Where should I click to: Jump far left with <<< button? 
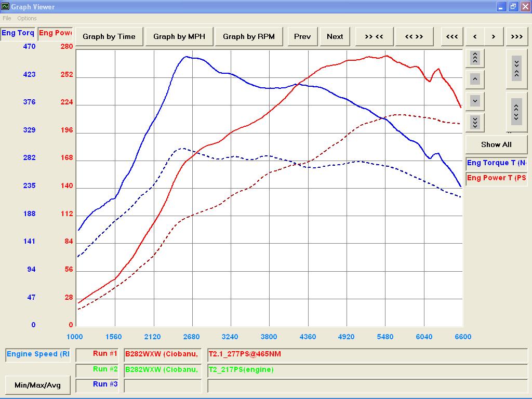[x=452, y=37]
